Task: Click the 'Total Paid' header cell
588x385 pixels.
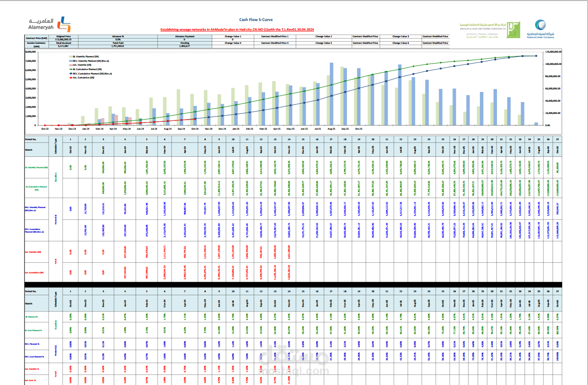Action: tap(118, 43)
